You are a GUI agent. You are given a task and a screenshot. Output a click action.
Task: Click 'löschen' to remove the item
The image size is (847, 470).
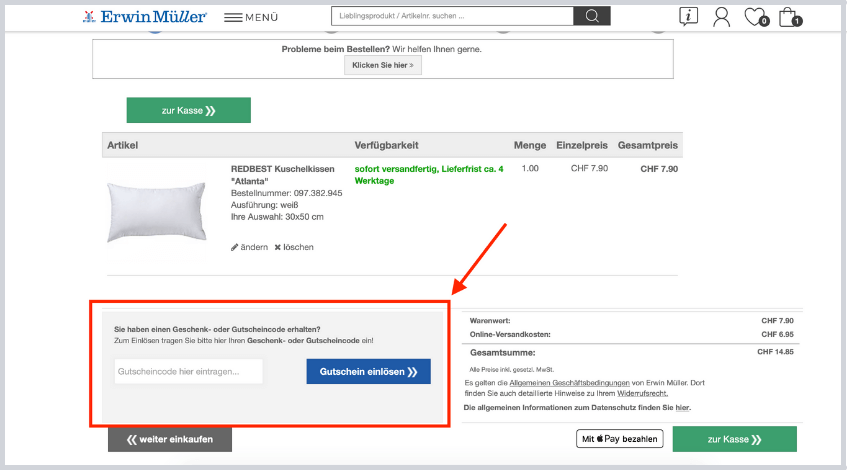(294, 247)
